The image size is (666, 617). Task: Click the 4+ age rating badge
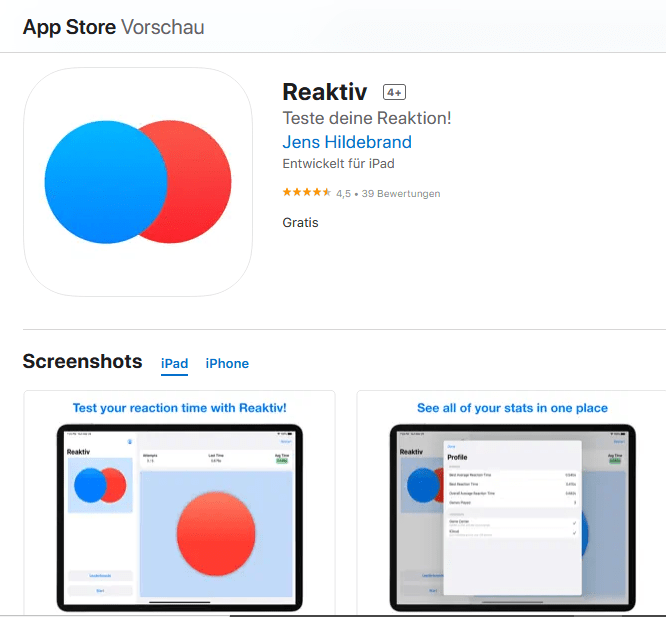tap(394, 92)
